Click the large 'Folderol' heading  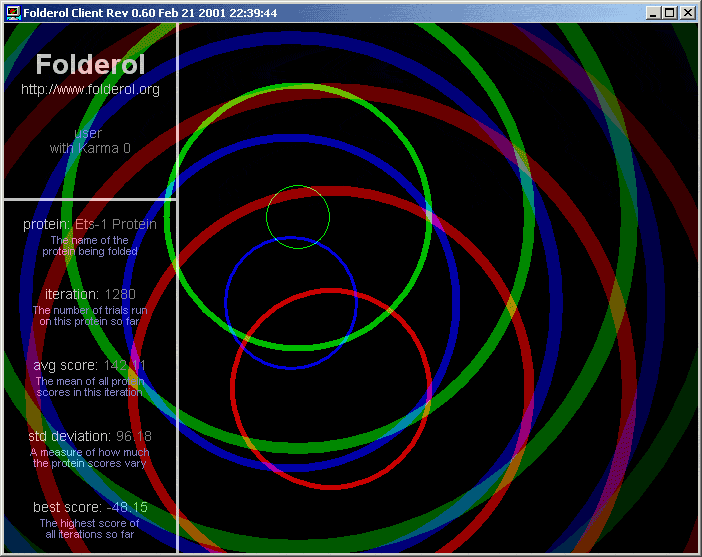tap(90, 65)
